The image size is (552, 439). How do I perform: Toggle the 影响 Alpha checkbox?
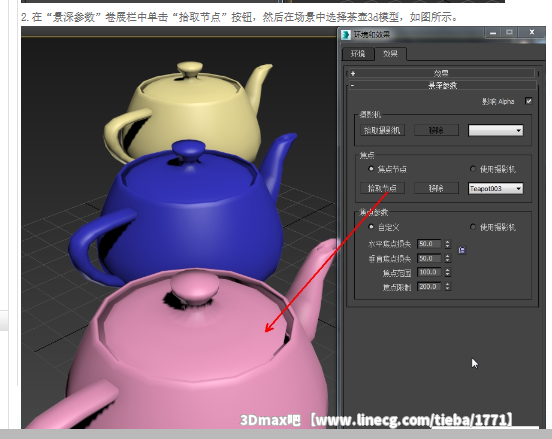tap(528, 101)
